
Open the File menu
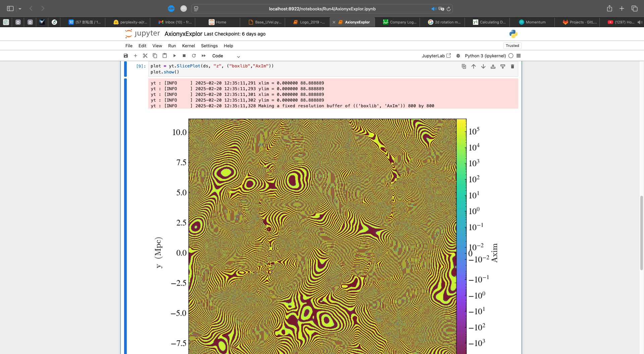[129, 46]
